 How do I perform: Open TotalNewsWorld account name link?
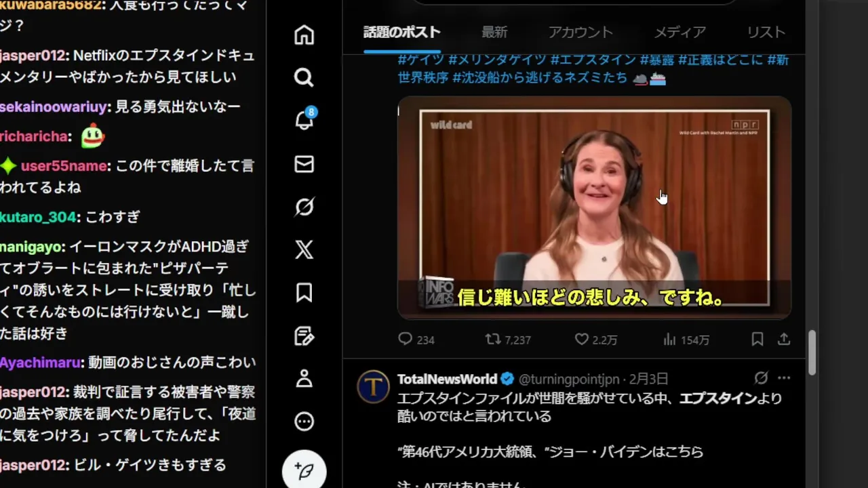click(x=448, y=378)
